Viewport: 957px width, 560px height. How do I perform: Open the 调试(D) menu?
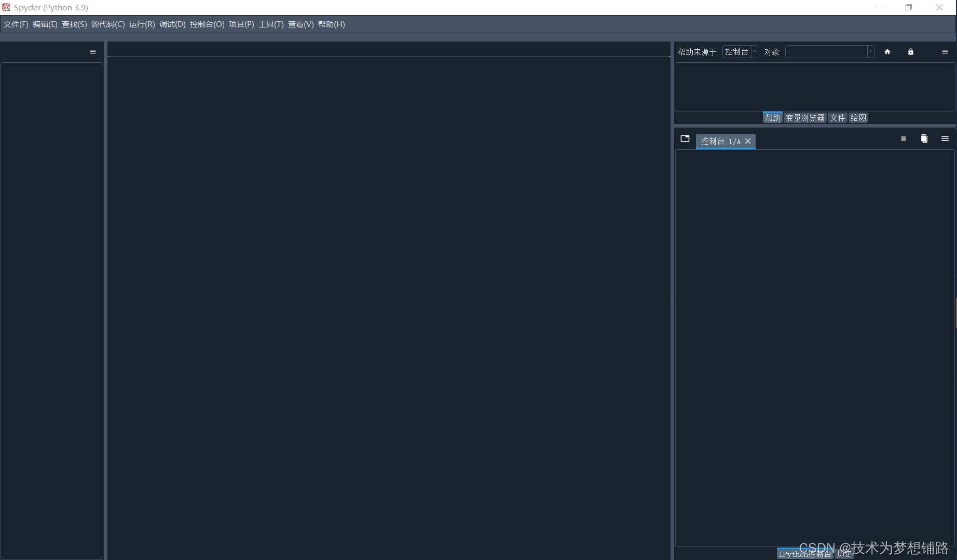[172, 24]
